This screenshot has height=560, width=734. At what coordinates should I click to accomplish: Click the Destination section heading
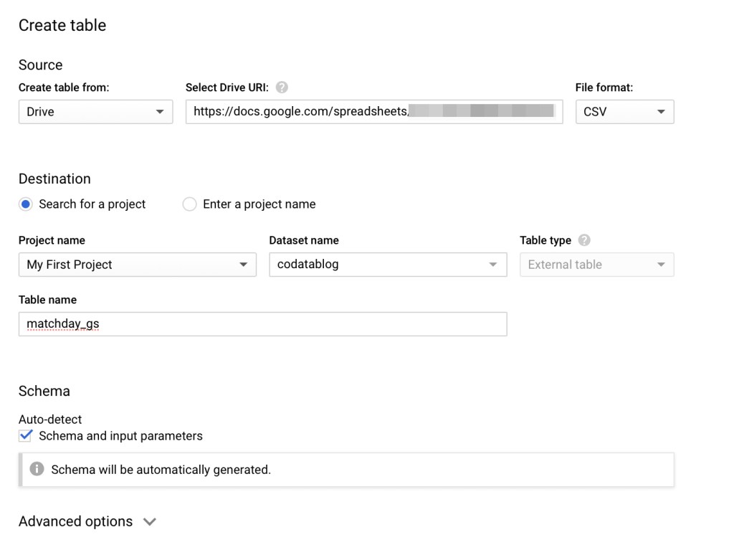click(x=54, y=179)
